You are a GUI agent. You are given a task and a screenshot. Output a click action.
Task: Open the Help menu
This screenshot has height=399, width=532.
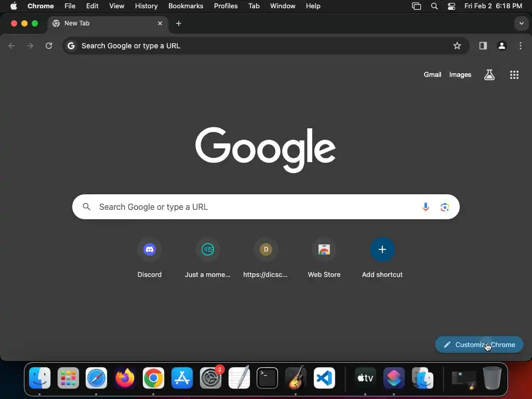(x=313, y=6)
